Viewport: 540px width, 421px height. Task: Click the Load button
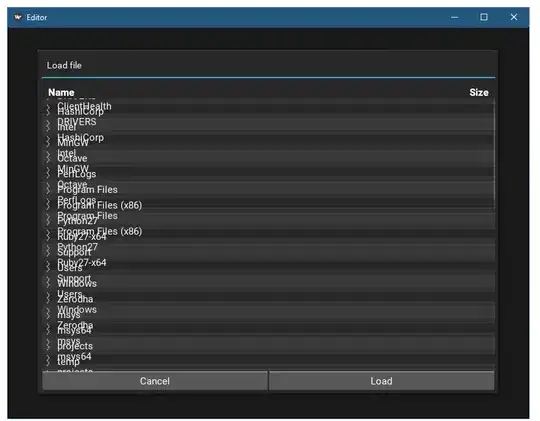coord(381,381)
